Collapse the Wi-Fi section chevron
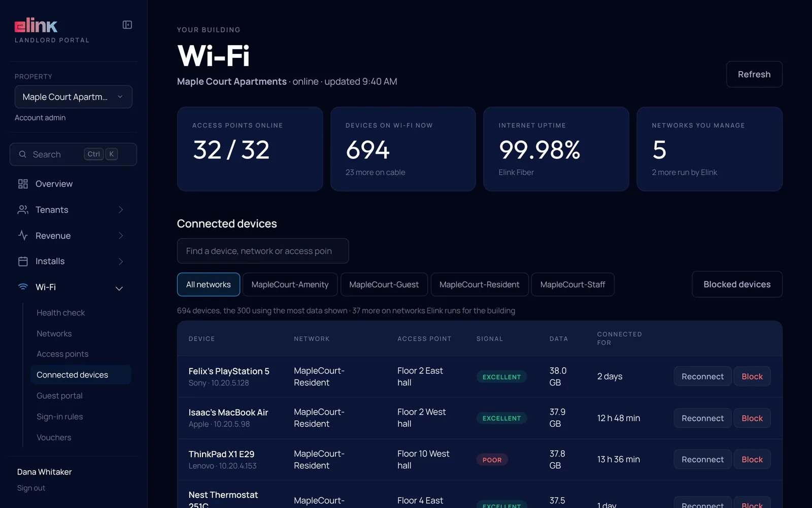The image size is (812, 508). [119, 289]
